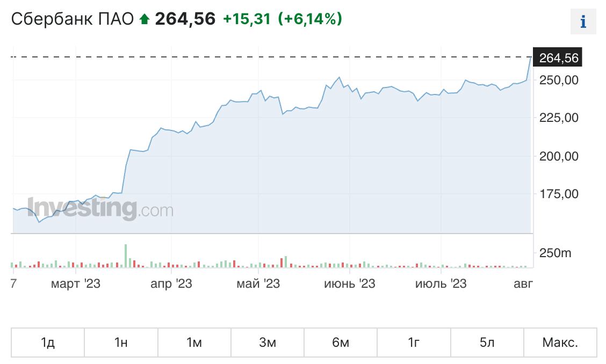
Task: Click the 200,00 price axis label
Action: tap(559, 156)
